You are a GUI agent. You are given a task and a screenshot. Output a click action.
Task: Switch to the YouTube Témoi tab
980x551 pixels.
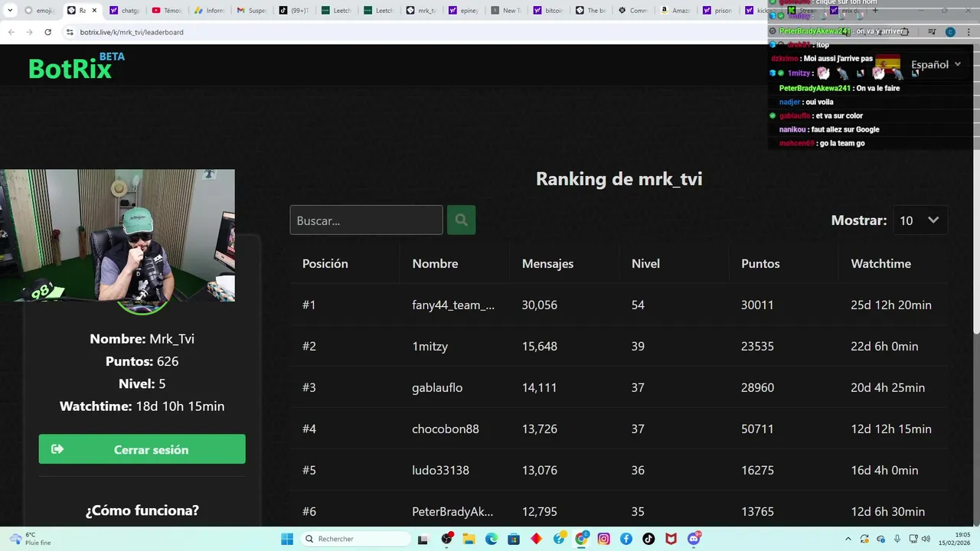(x=167, y=11)
